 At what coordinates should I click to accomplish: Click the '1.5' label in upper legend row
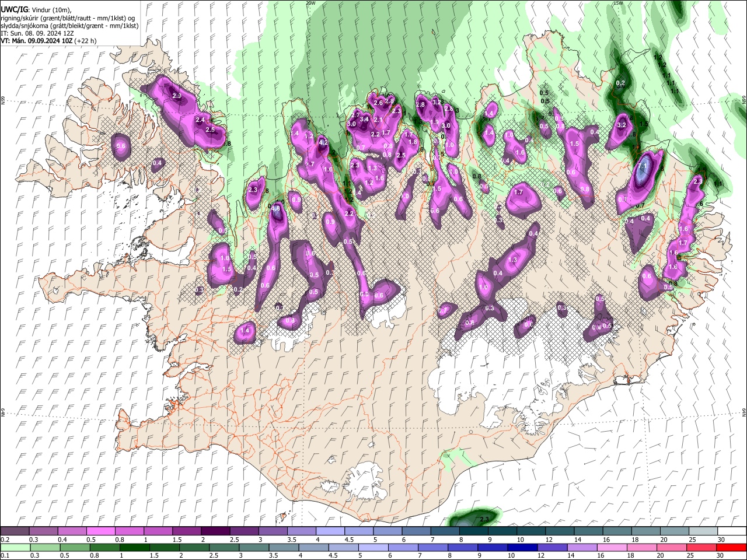(x=177, y=540)
